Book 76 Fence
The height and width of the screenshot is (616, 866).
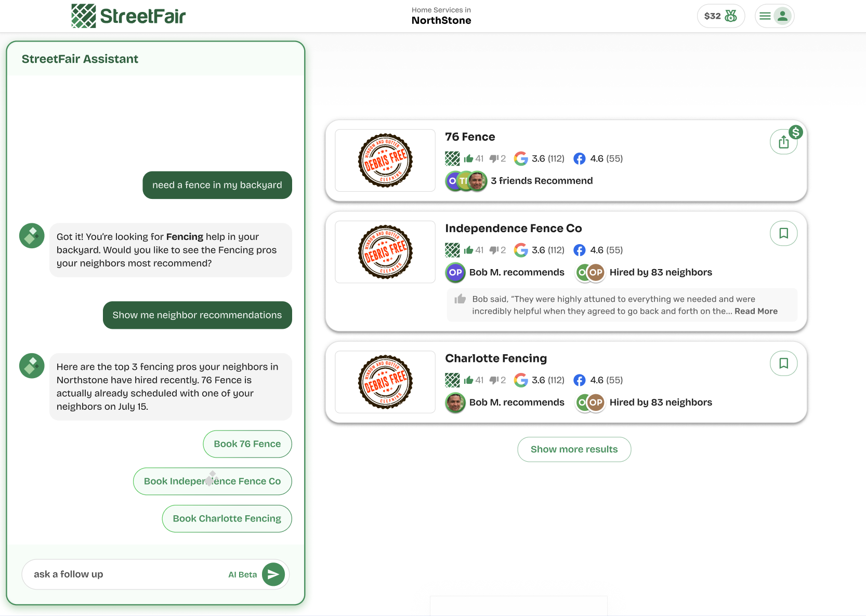tap(247, 444)
